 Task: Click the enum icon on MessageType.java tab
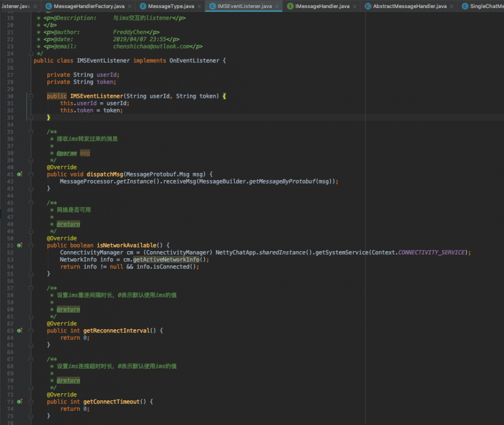(x=143, y=6)
